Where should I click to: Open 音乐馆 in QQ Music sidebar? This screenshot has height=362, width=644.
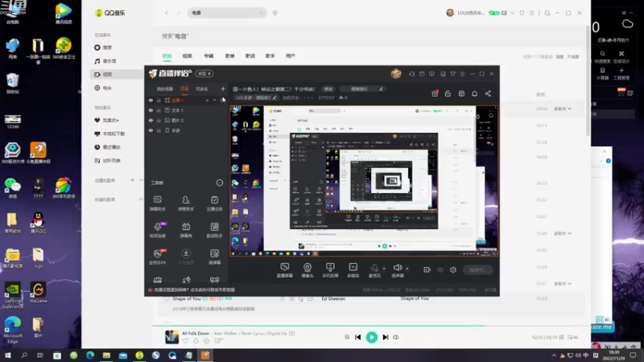[109, 61]
